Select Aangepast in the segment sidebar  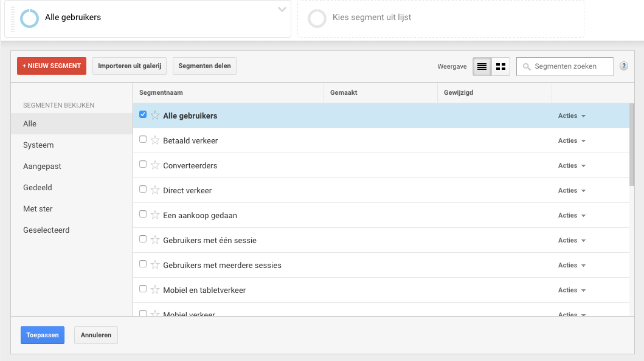tap(42, 167)
